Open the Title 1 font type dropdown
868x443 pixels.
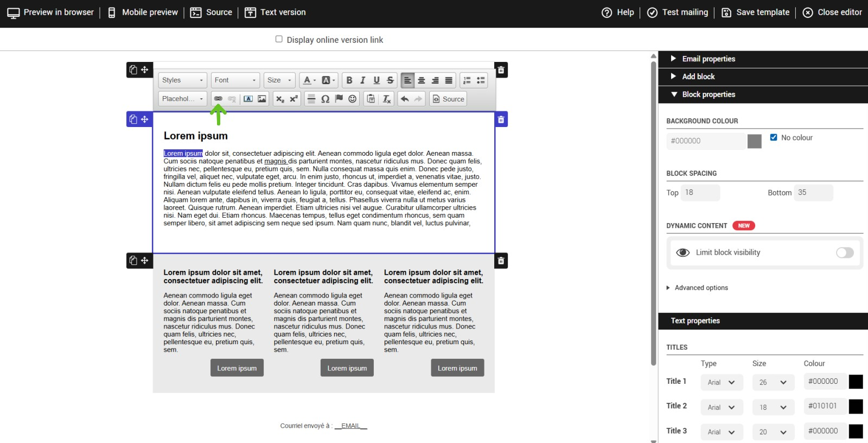[720, 382]
